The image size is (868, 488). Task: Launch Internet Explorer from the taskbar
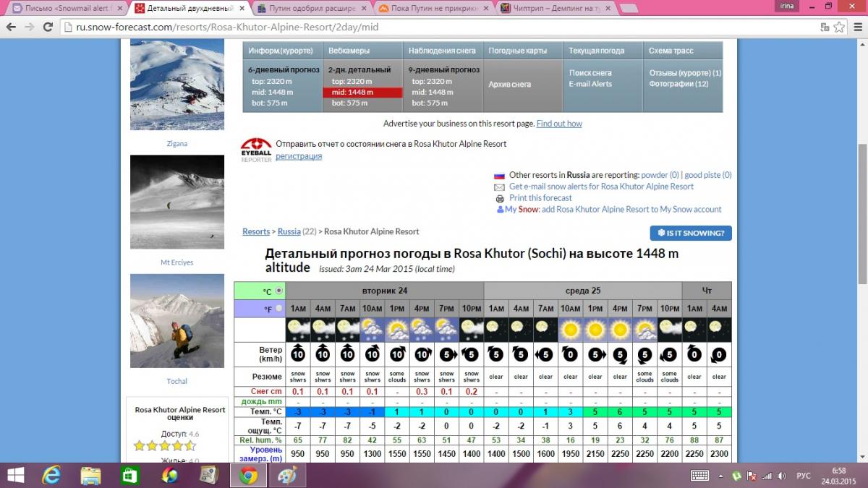52,475
